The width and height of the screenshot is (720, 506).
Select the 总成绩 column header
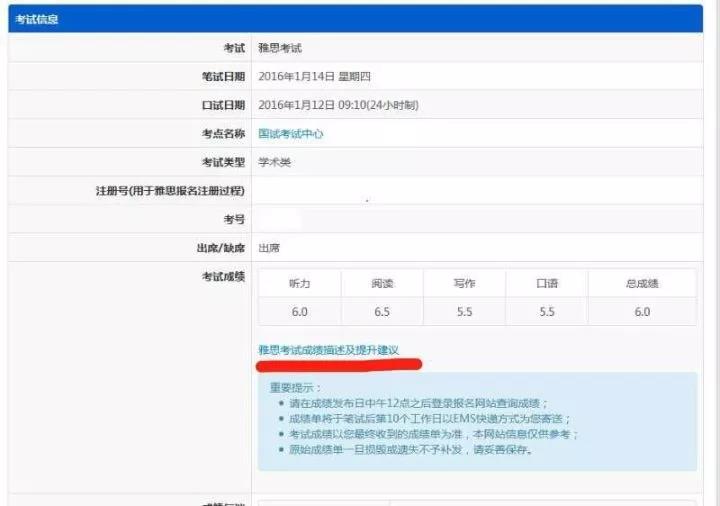point(641,284)
